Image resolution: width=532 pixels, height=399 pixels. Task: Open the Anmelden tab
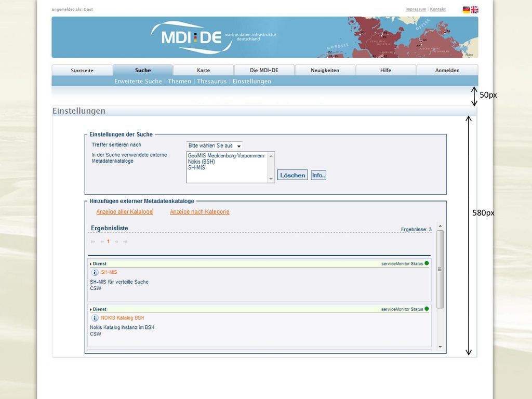447,70
